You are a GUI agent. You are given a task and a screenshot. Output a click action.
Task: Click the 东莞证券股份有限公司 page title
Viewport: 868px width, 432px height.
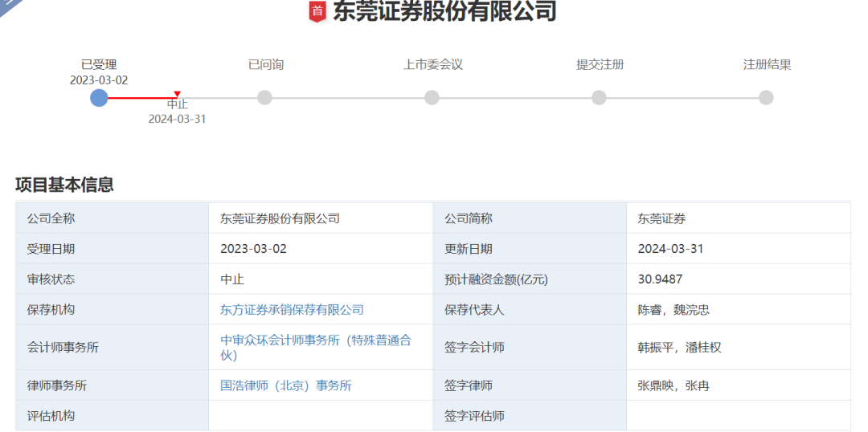click(x=444, y=11)
